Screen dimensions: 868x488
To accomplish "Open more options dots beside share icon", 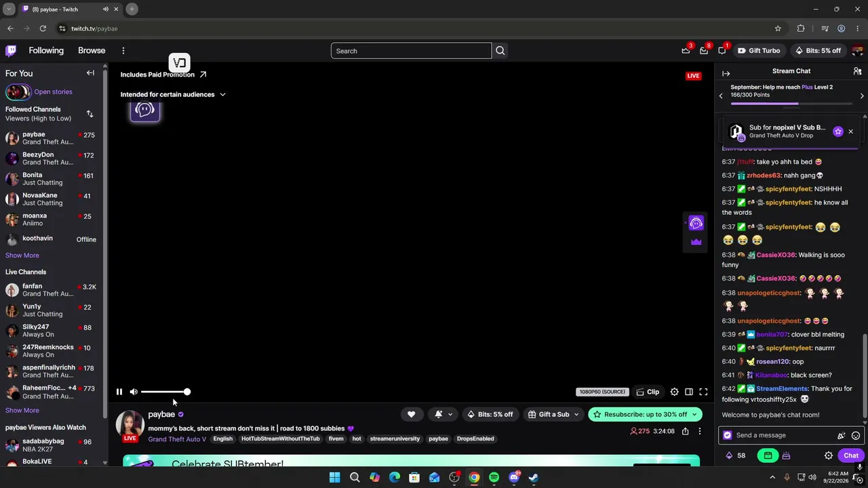I will click(700, 431).
